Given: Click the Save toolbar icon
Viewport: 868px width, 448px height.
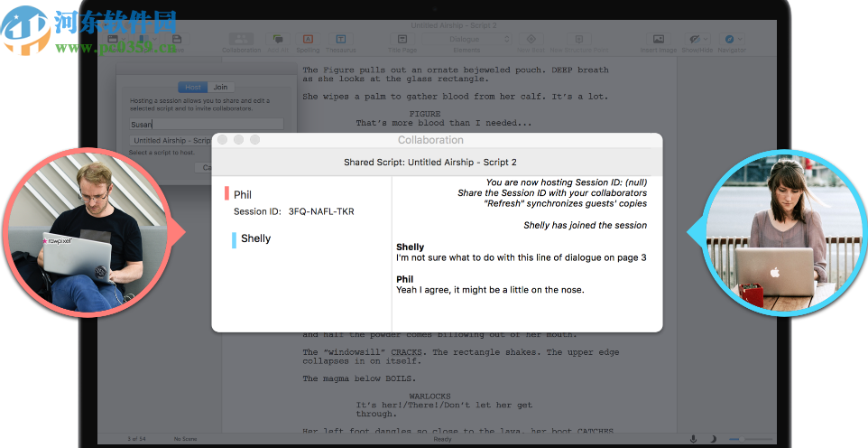Looking at the screenshot, I should 177,40.
